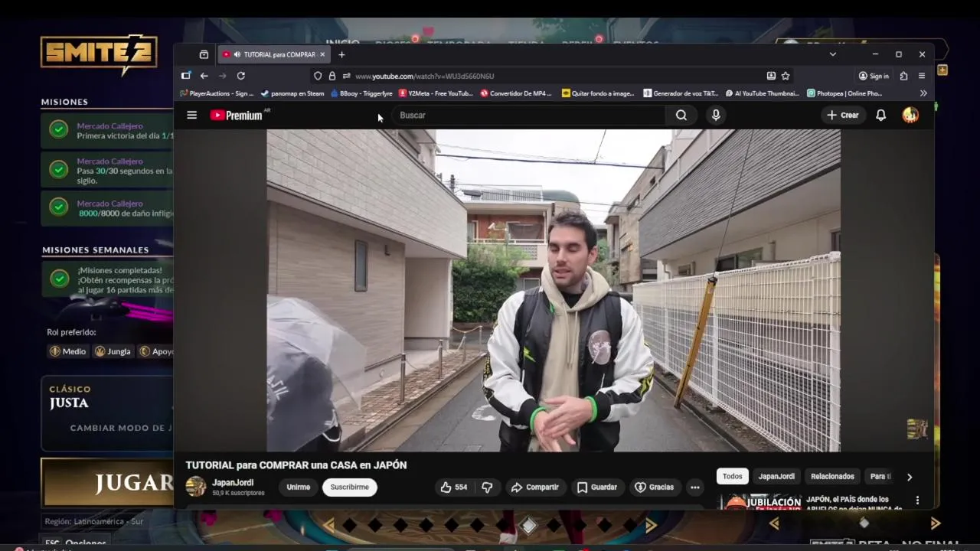
Task: Select the Jungla role in Smite 2
Action: coord(113,351)
